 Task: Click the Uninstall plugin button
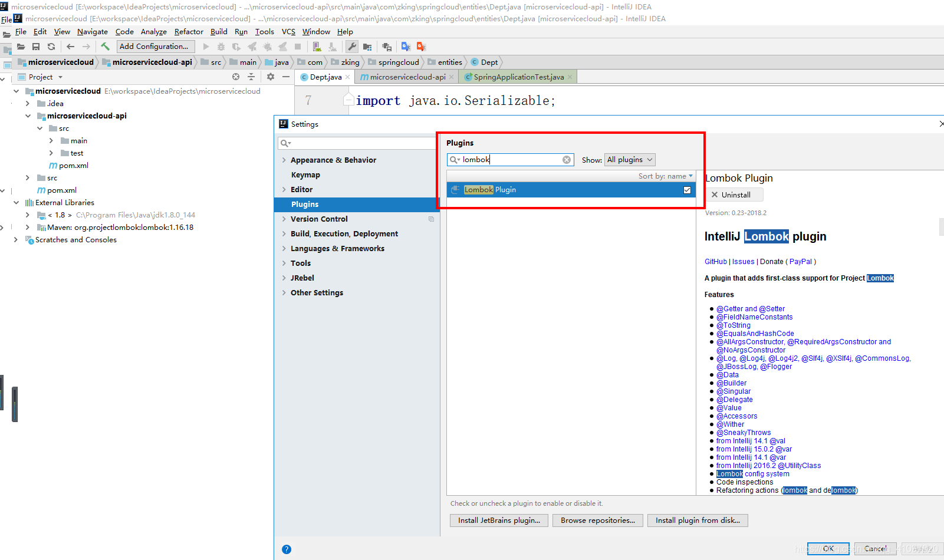(735, 195)
